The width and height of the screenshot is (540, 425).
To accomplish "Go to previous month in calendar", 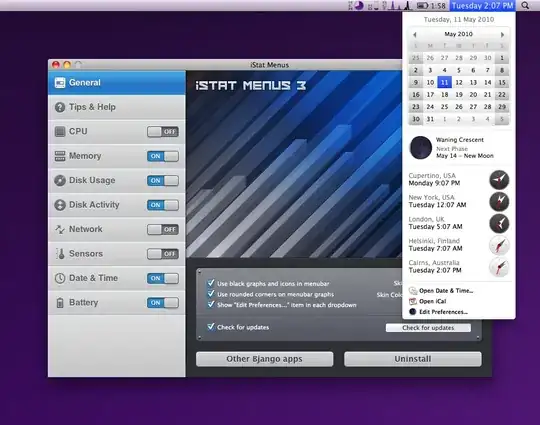I will pyautogui.click(x=415, y=34).
